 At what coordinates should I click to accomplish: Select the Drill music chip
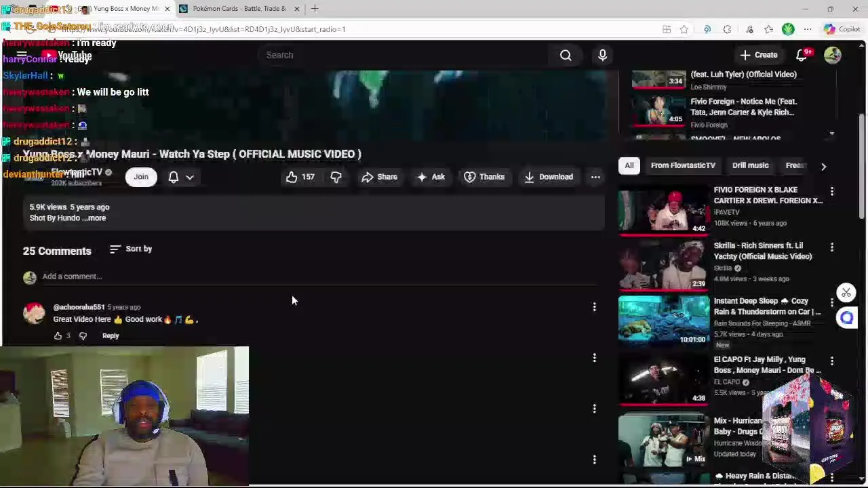(x=750, y=165)
